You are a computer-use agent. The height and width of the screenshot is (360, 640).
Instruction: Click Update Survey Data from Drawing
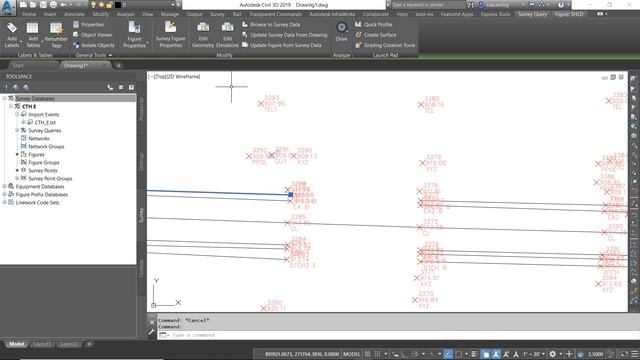click(x=284, y=35)
